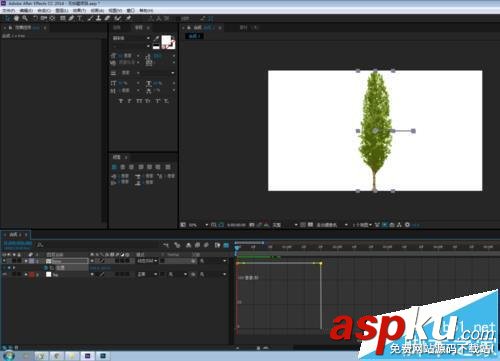Screen dimensions: 500x361
Task: Open the tree layer blending mode dropdown
Action: coord(147,261)
